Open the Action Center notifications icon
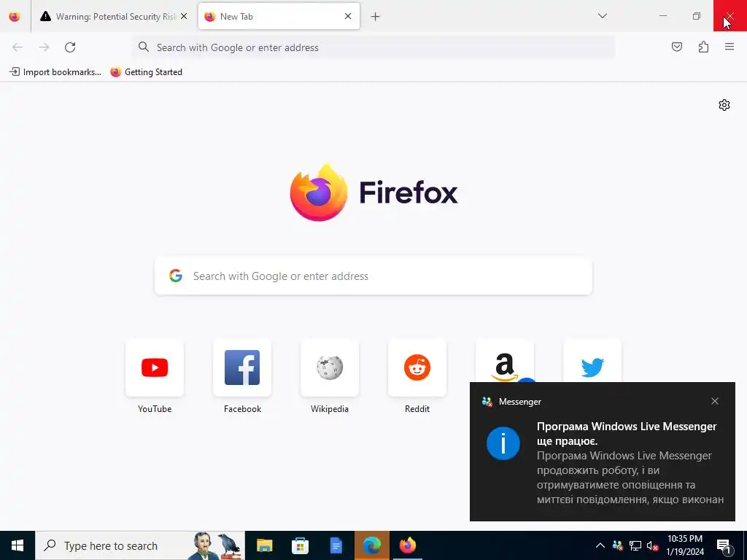 click(724, 546)
